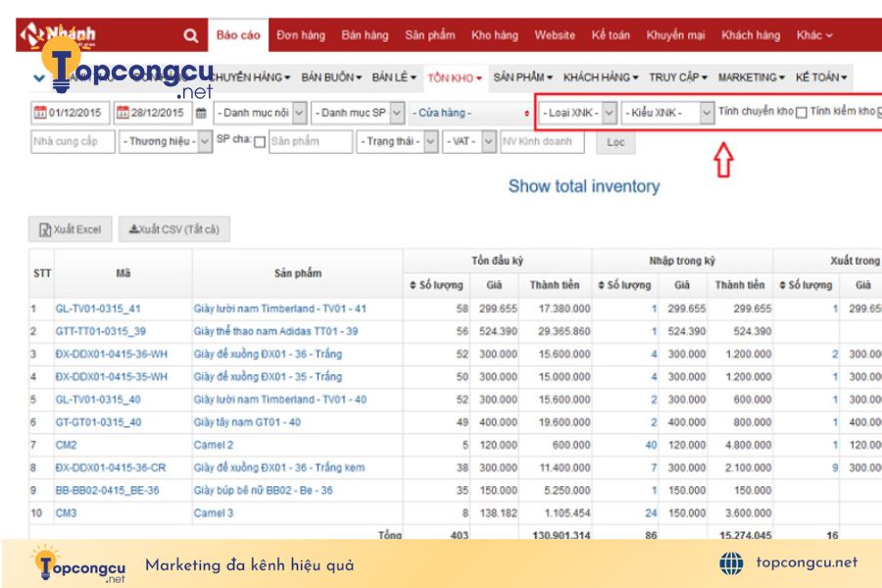
Task: Click the end date calendar icon
Action: [x=122, y=113]
